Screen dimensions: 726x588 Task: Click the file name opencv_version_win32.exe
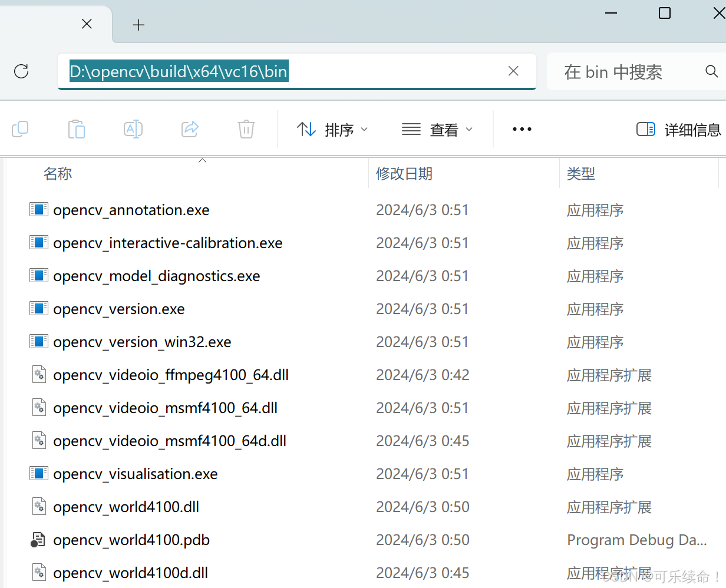click(142, 342)
